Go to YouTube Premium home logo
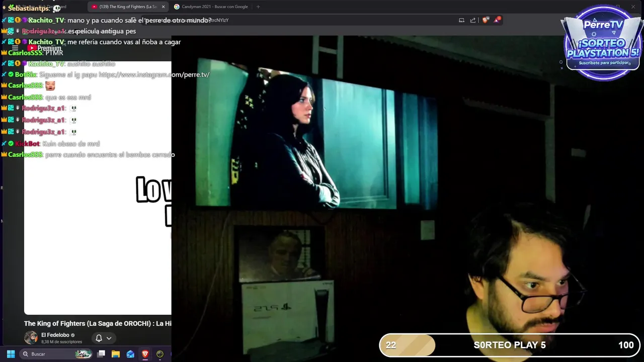Viewport: 644px width, 362px height. click(x=44, y=48)
